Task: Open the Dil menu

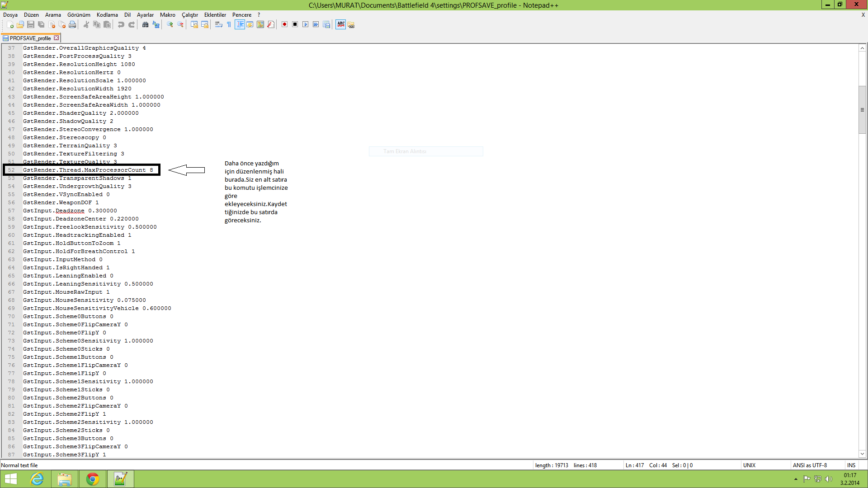Action: coord(127,15)
